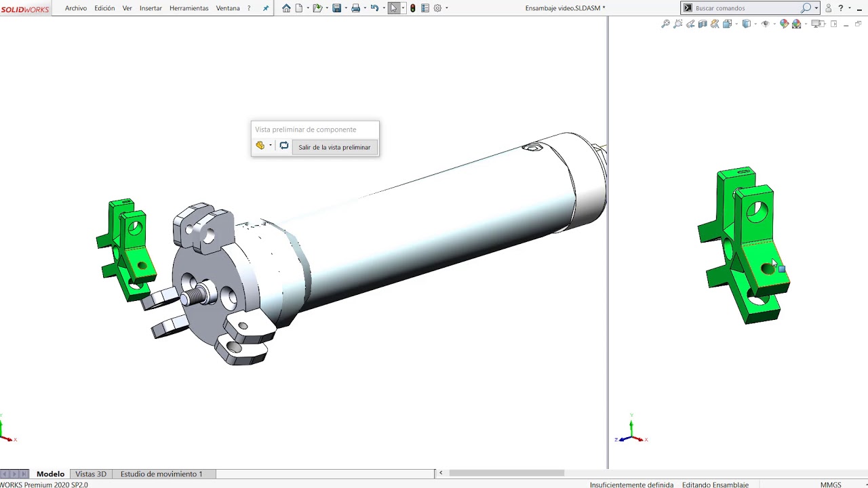
Task: Click the Dynamic Annotation Views icon
Action: pyautogui.click(x=715, y=24)
